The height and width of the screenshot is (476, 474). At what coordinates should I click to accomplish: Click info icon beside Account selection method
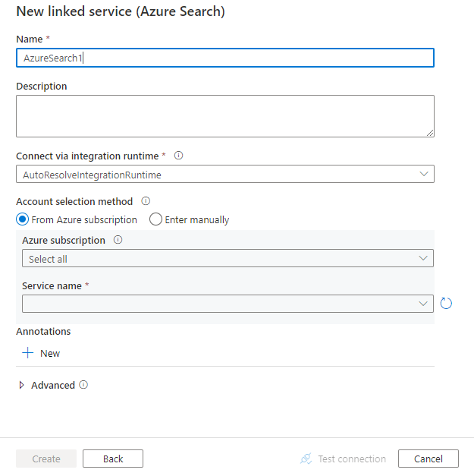(145, 201)
